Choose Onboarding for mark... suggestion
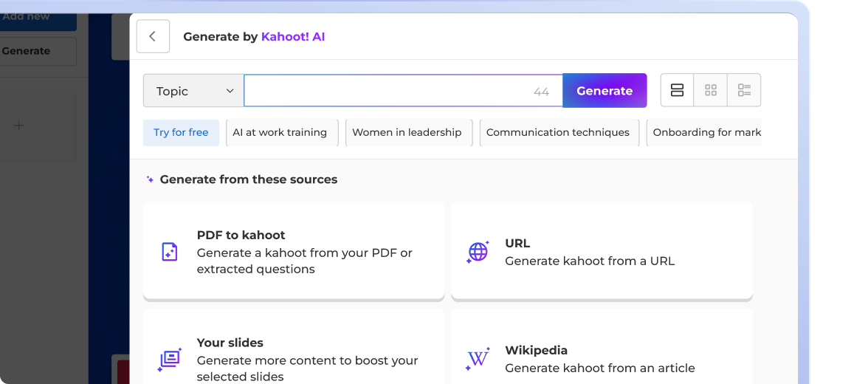The image size is (868, 384). tap(704, 132)
